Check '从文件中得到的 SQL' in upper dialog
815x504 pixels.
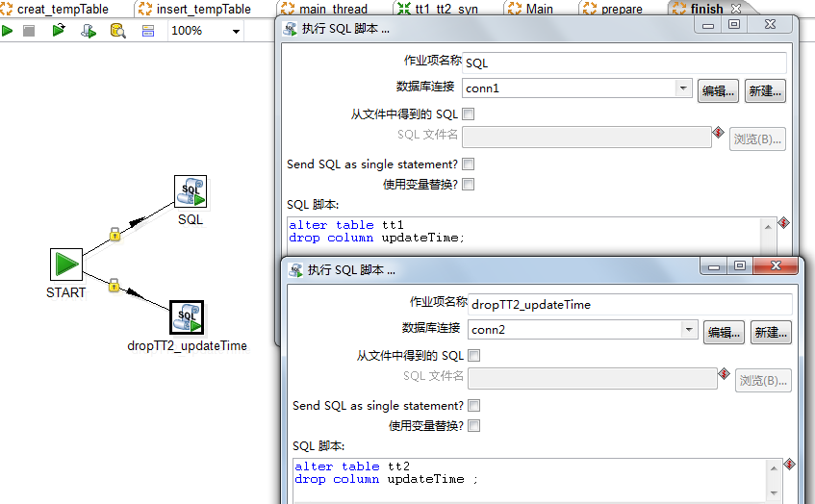point(469,114)
